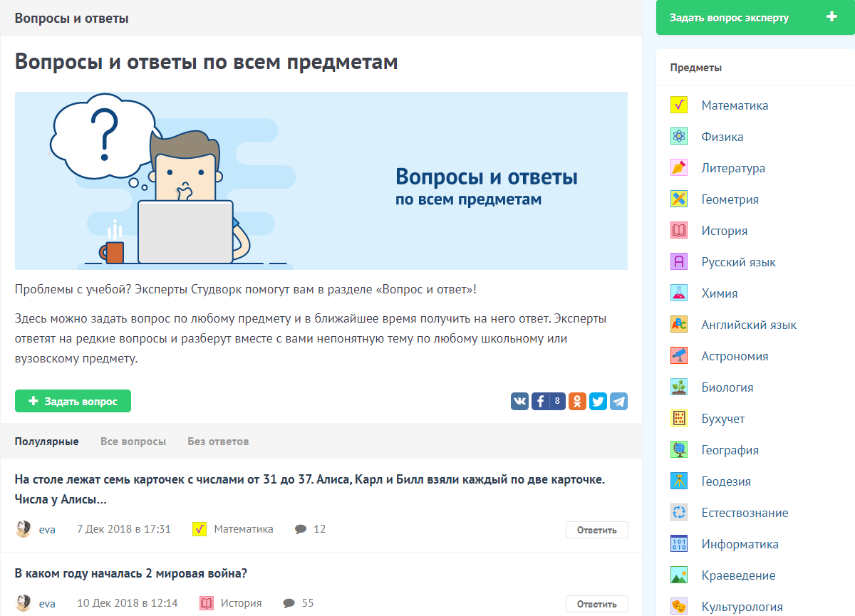Click the Химия flask icon
Viewport: 855px width, 616px height.
(679, 293)
